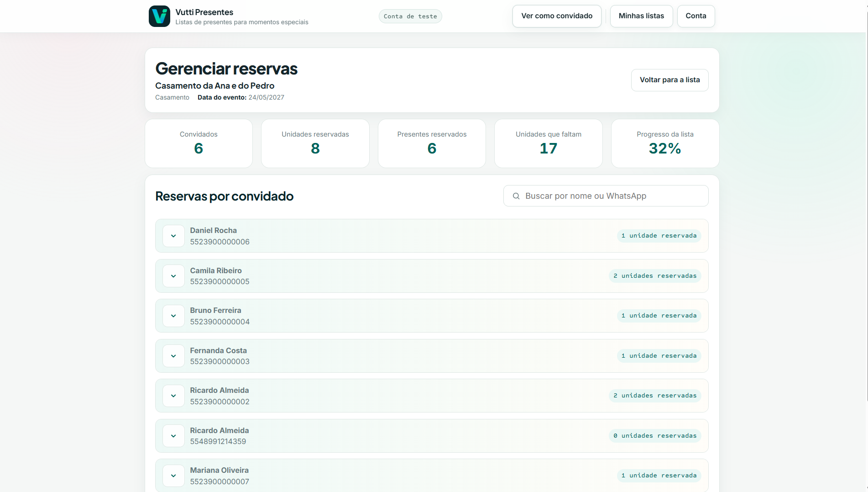Expand Ricardo Almeida 5523900000002 row
This screenshot has width=868, height=492.
173,396
